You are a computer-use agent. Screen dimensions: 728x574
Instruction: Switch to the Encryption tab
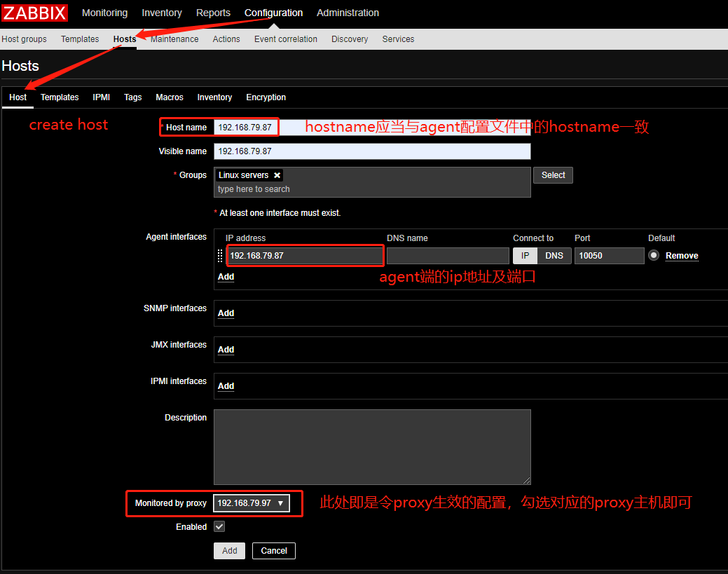(x=266, y=97)
